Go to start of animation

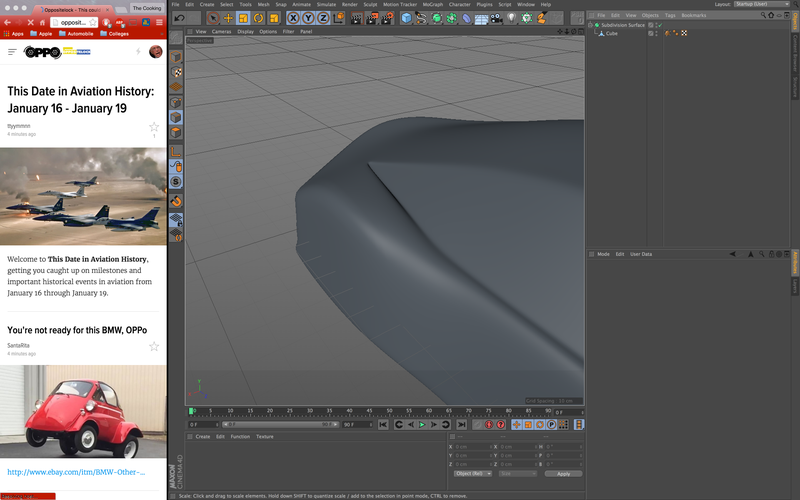pyautogui.click(x=383, y=424)
